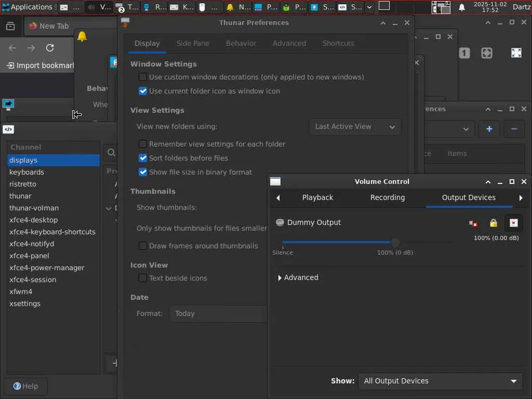Viewport: 532px width, 399px height.
Task: Switch to the Shortcuts tab
Action: point(338,44)
